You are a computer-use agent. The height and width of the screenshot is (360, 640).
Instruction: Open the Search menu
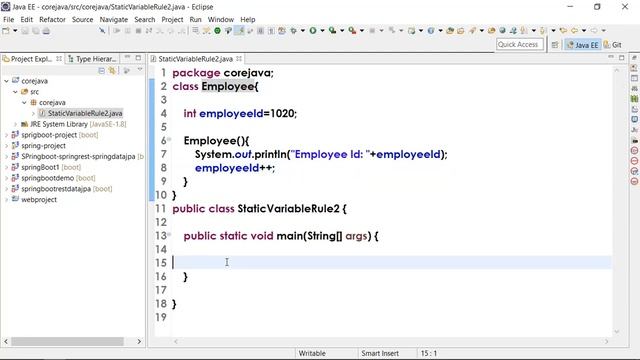(145, 20)
